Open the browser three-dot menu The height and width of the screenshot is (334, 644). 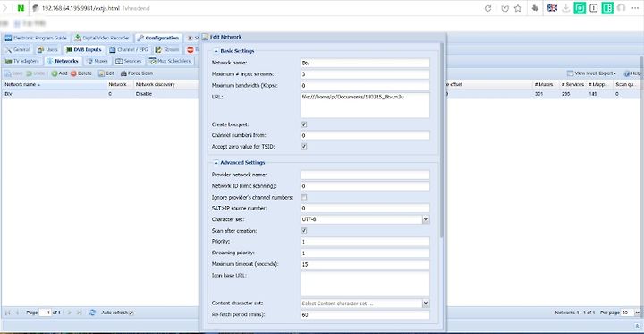(x=635, y=8)
